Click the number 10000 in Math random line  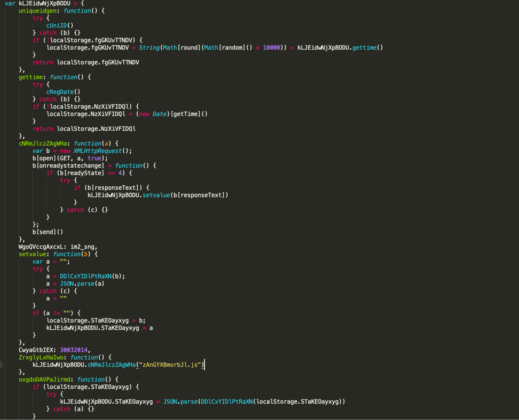click(271, 48)
